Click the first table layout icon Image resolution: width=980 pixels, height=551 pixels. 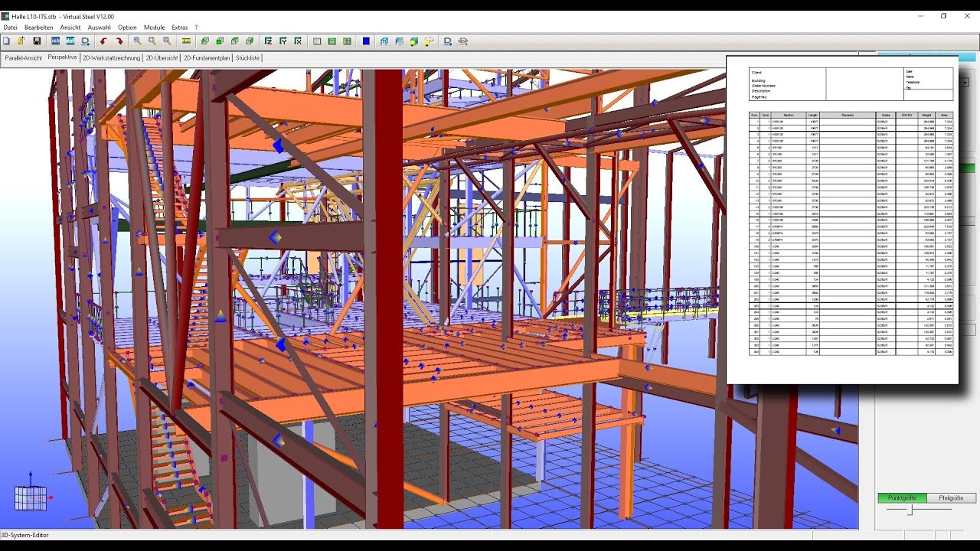317,41
